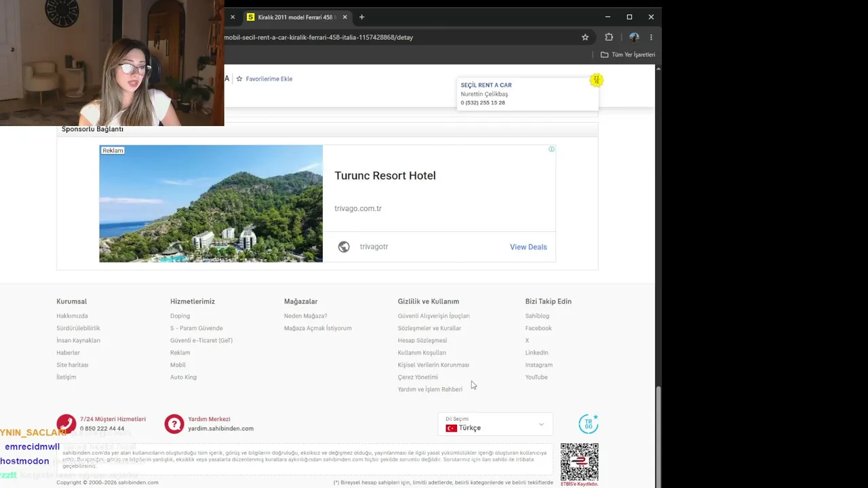Click the TR GO badge icon
868x488 pixels.
click(x=588, y=424)
